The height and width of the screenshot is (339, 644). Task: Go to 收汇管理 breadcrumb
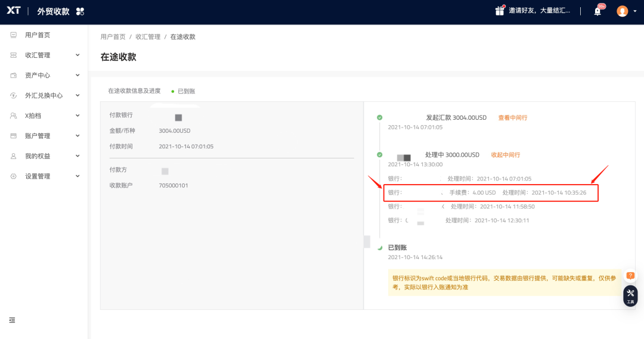coord(148,36)
